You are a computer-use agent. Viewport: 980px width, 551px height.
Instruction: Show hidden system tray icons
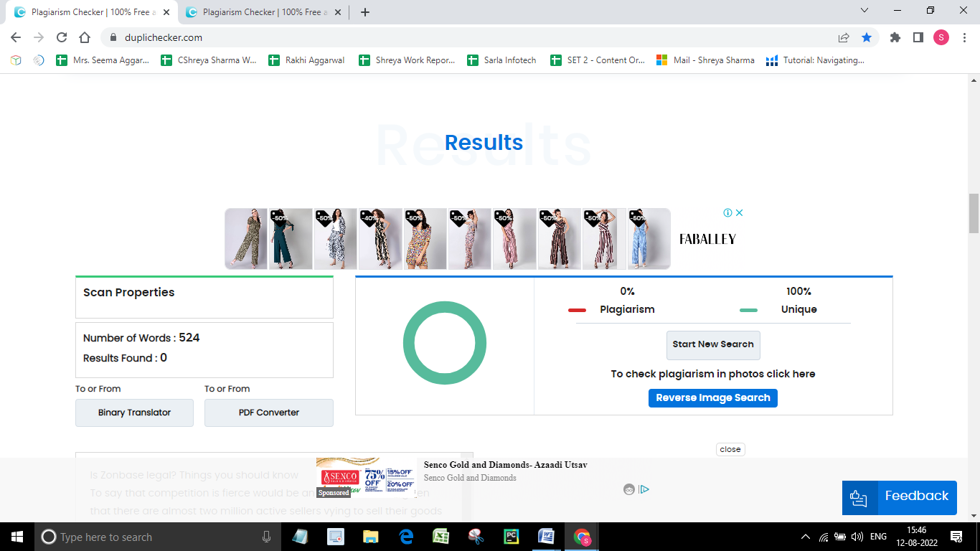[x=806, y=537]
